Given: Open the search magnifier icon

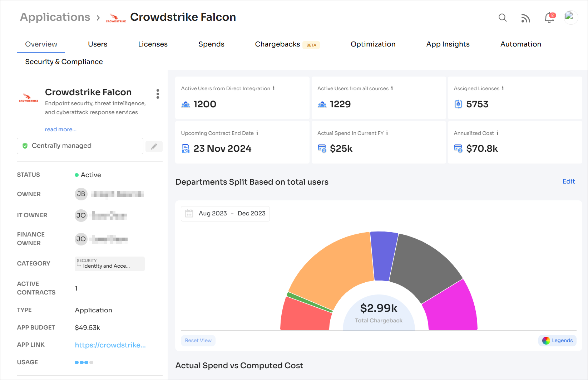Looking at the screenshot, I should point(503,18).
